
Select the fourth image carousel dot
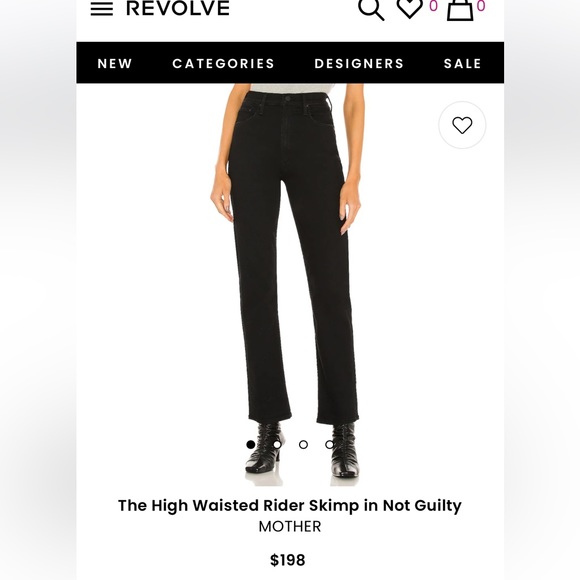pos(330,445)
